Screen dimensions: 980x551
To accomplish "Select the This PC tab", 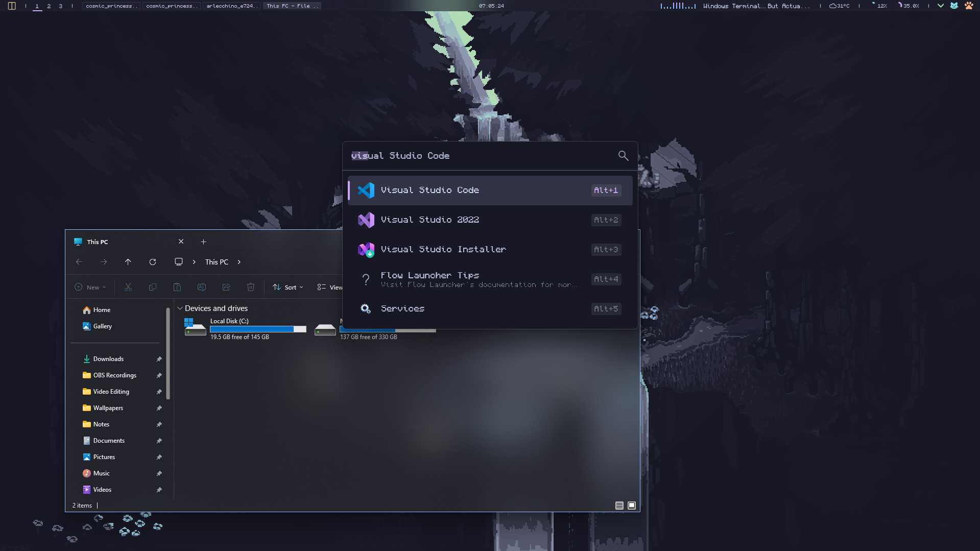I will [x=128, y=242].
